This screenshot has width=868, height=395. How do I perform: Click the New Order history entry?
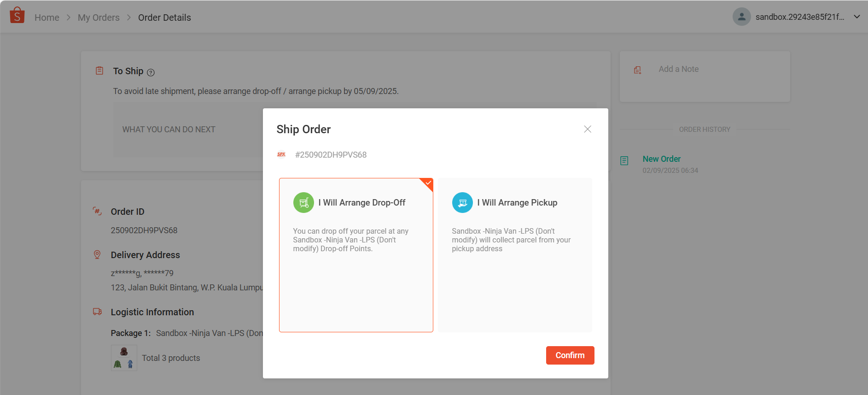coord(662,159)
